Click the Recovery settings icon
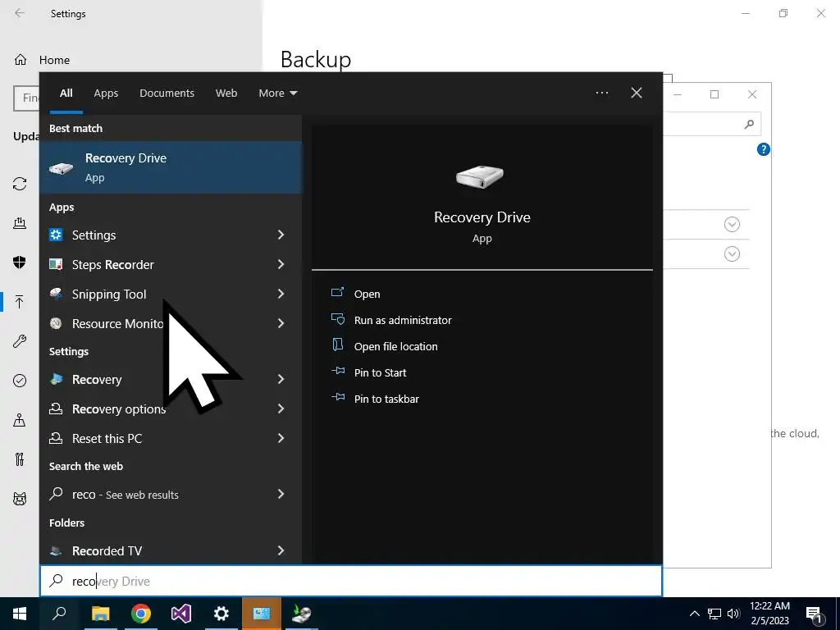This screenshot has height=630, width=840. point(56,379)
